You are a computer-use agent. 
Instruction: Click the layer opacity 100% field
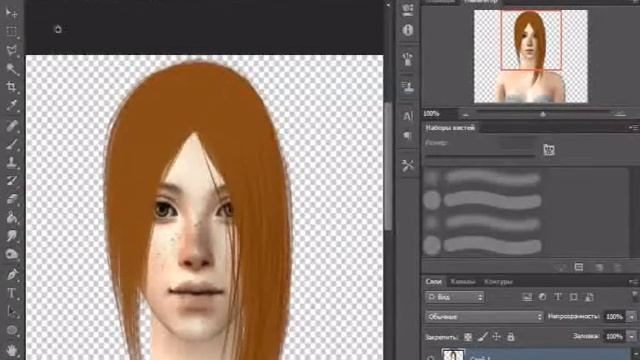pyautogui.click(x=615, y=316)
